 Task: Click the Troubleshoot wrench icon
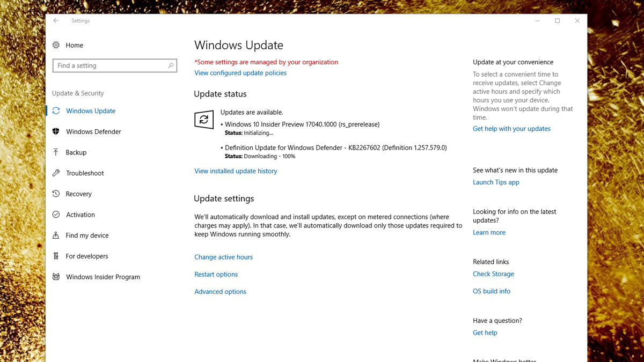coord(56,173)
